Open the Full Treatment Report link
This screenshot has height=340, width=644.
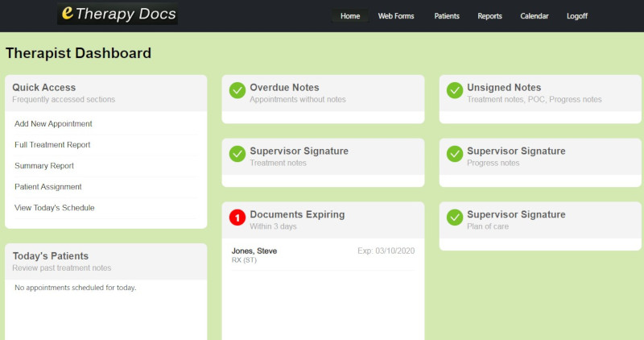pos(52,145)
